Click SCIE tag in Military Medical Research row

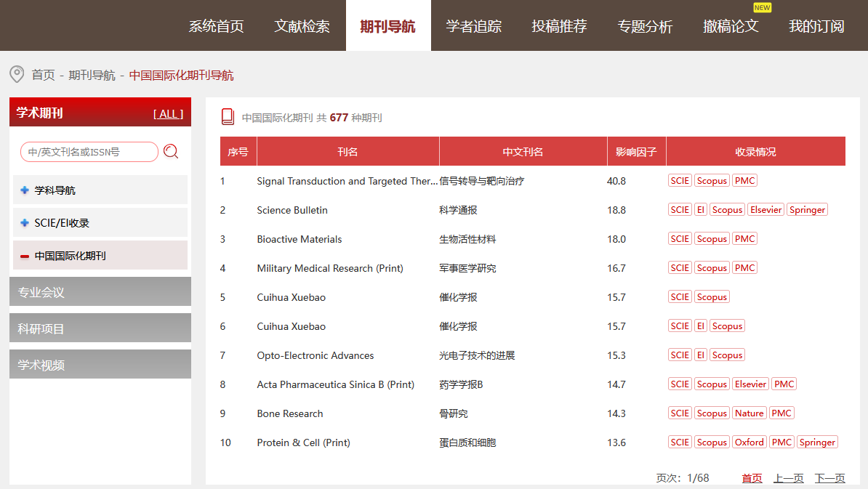tap(680, 267)
